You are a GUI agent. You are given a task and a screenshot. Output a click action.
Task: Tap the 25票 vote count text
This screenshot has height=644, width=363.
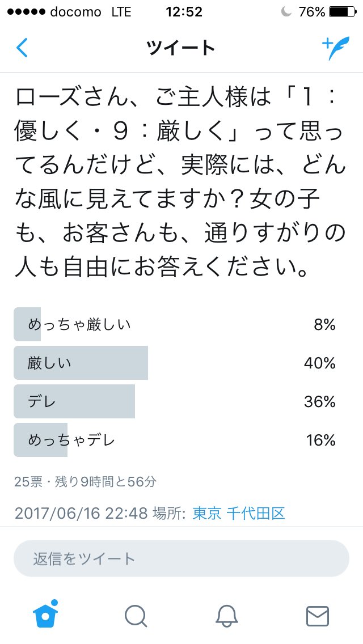pos(28,481)
